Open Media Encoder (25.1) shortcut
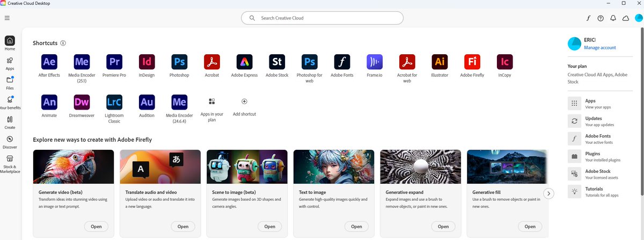This screenshot has width=644, height=240. coord(82,62)
